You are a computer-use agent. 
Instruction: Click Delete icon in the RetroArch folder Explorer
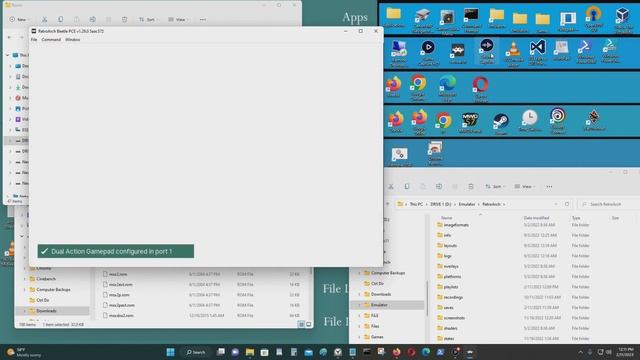click(471, 187)
